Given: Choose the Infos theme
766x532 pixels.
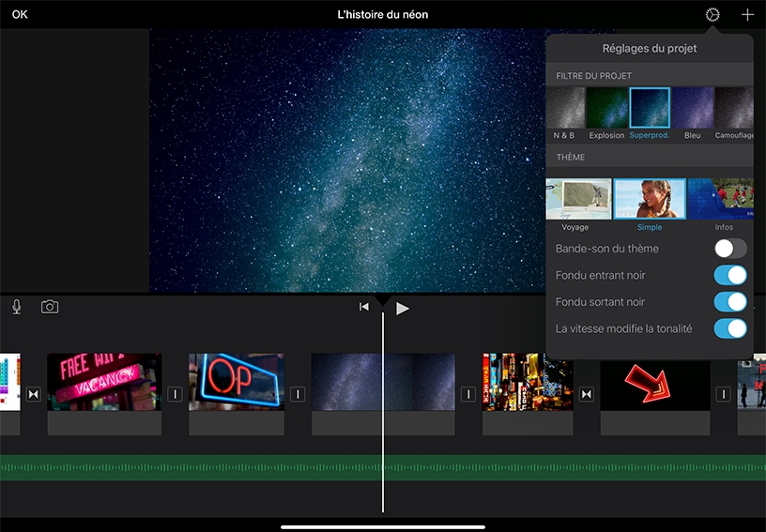Looking at the screenshot, I should pos(721,205).
